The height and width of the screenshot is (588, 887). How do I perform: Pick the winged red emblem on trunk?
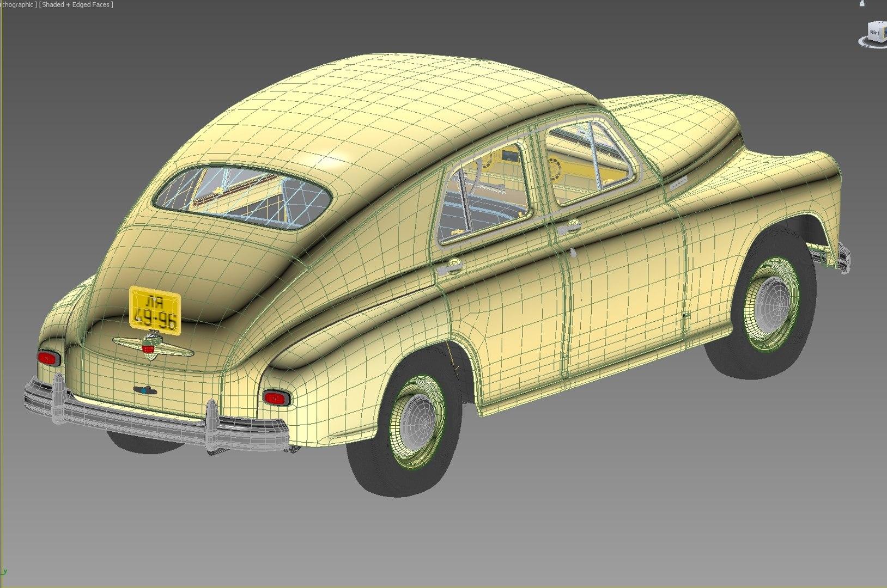[x=153, y=345]
